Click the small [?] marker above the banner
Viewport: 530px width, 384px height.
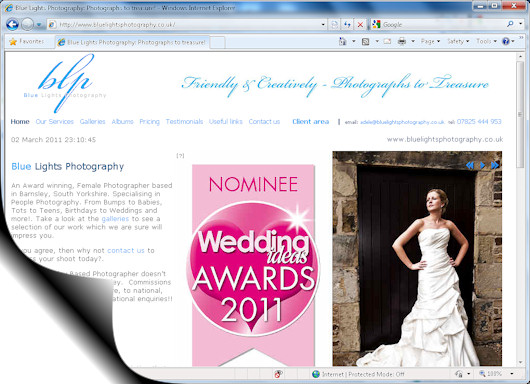click(180, 155)
